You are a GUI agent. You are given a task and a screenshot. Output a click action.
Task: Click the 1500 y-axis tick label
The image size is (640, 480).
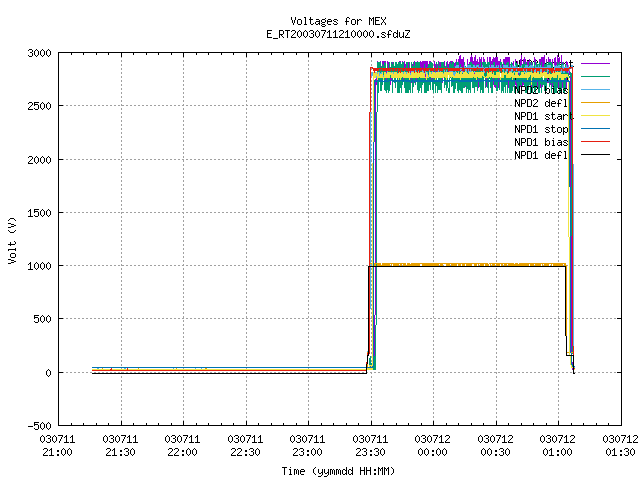40,213
